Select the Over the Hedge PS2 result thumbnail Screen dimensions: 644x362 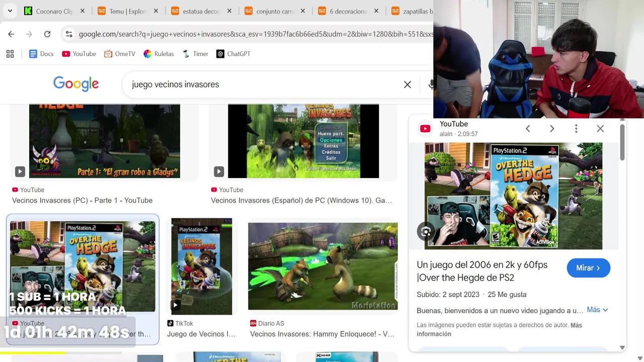click(83, 266)
